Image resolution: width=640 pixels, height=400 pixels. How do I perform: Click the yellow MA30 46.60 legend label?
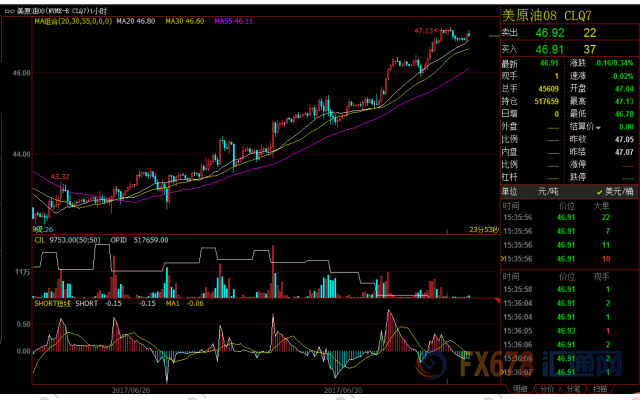click(x=184, y=21)
